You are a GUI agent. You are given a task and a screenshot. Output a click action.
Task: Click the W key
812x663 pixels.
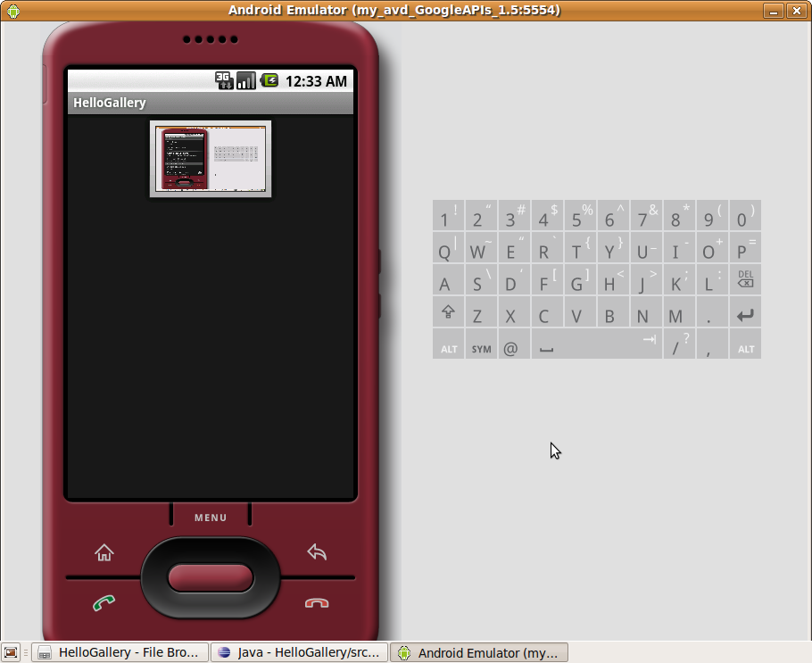coord(482,247)
